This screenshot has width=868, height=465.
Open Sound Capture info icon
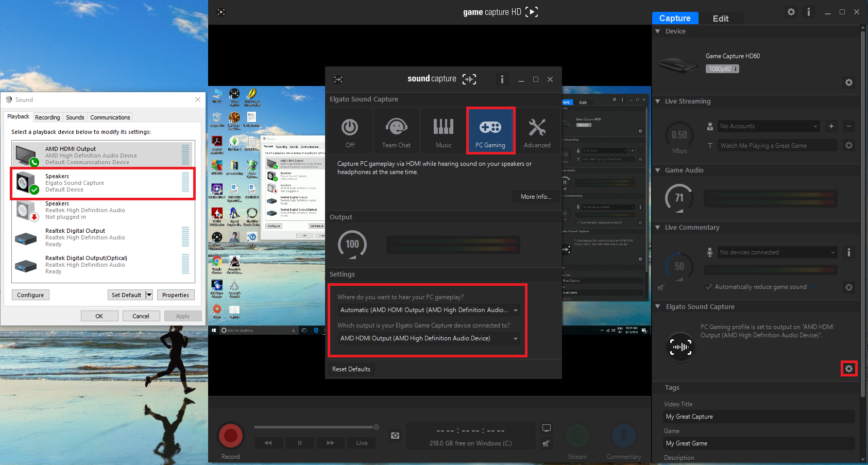(x=502, y=79)
